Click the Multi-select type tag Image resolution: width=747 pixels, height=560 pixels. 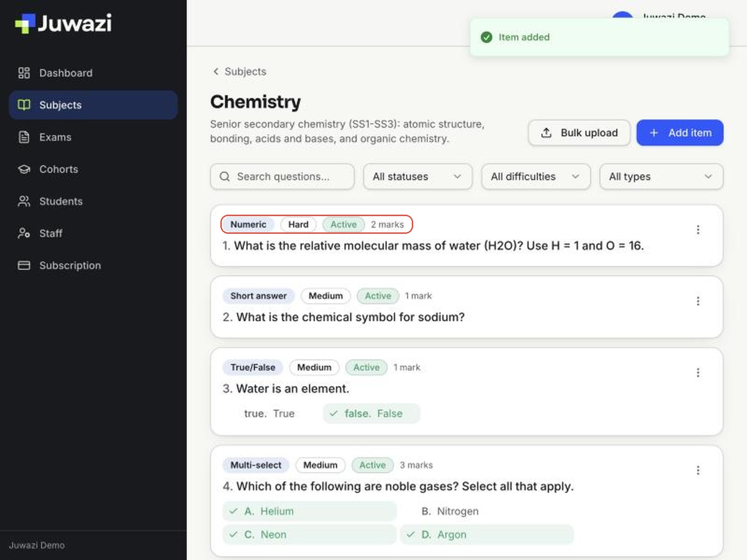(x=256, y=465)
